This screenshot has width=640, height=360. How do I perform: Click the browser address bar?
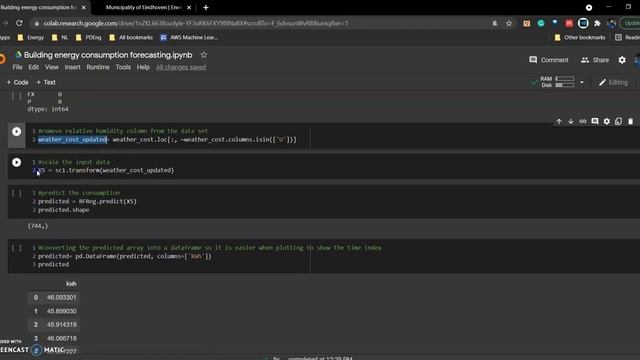pyautogui.click(x=261, y=23)
